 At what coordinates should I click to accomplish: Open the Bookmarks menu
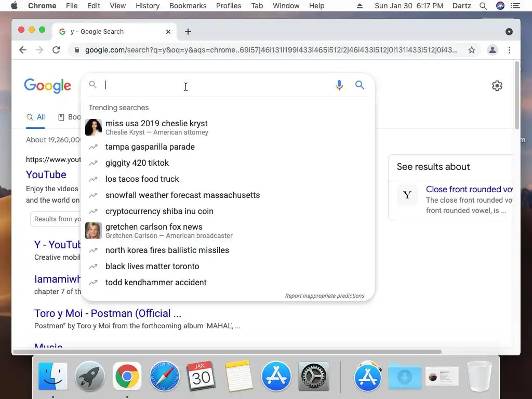(188, 6)
